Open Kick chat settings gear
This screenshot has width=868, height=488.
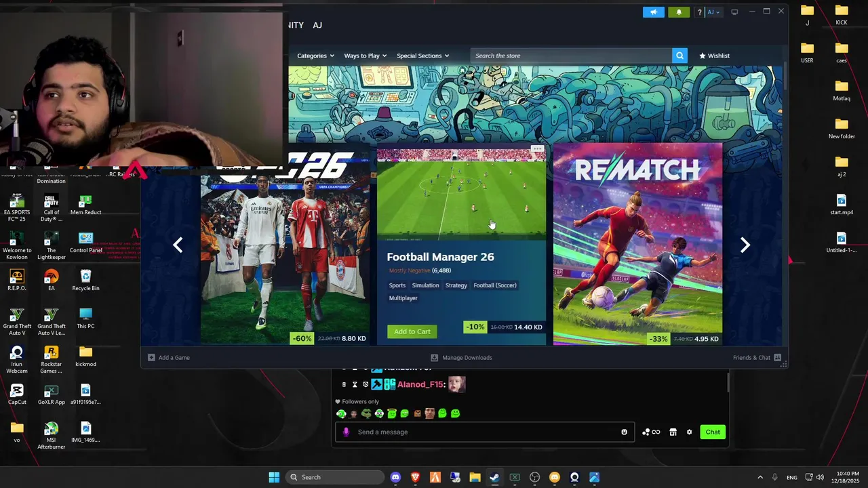[689, 432]
